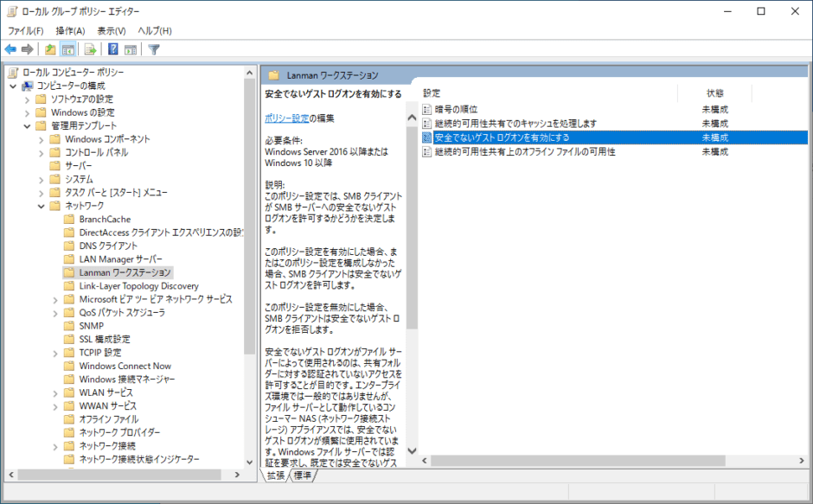This screenshot has width=813, height=504.
Task: Click the Forward navigation arrow
Action: tap(26, 49)
